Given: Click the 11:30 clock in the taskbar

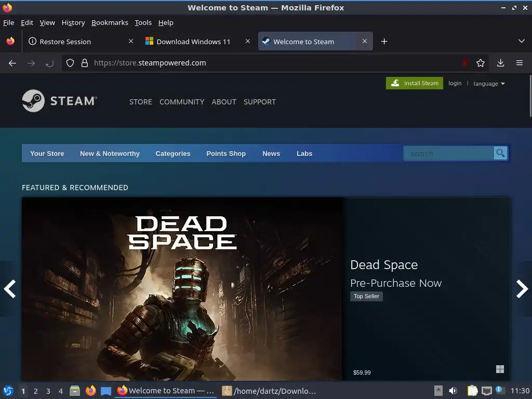Looking at the screenshot, I should click(520, 391).
